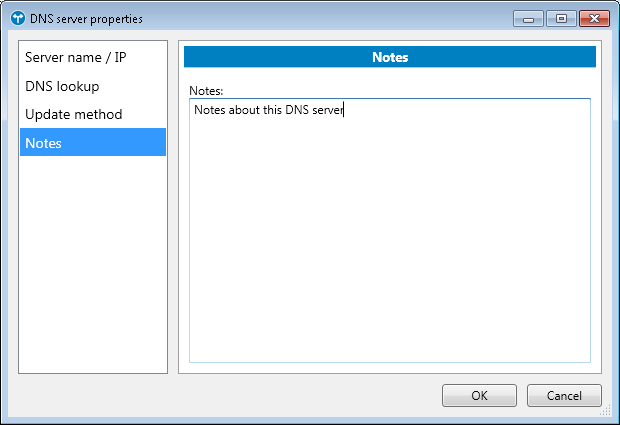Click the blue Notes header bar
This screenshot has width=620, height=425.
point(389,57)
